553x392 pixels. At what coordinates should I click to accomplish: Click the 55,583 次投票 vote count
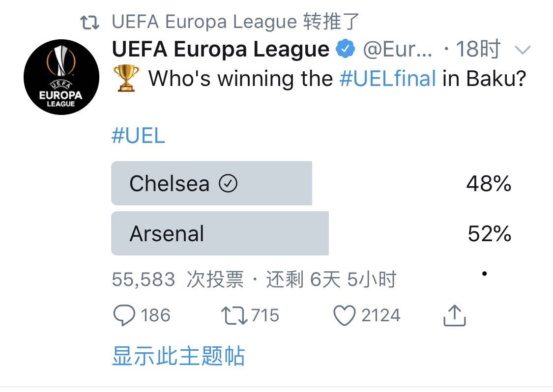[x=178, y=280]
